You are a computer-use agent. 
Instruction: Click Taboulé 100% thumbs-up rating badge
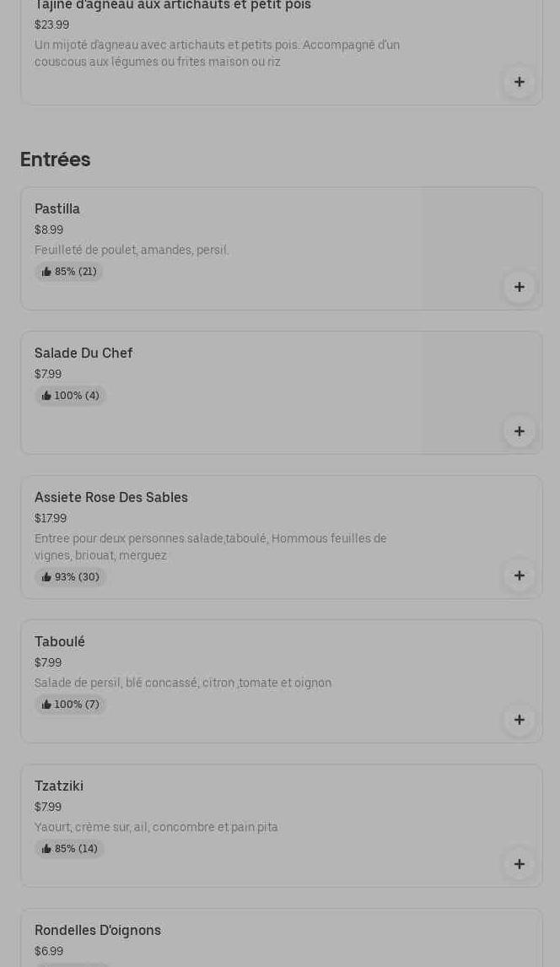71,705
